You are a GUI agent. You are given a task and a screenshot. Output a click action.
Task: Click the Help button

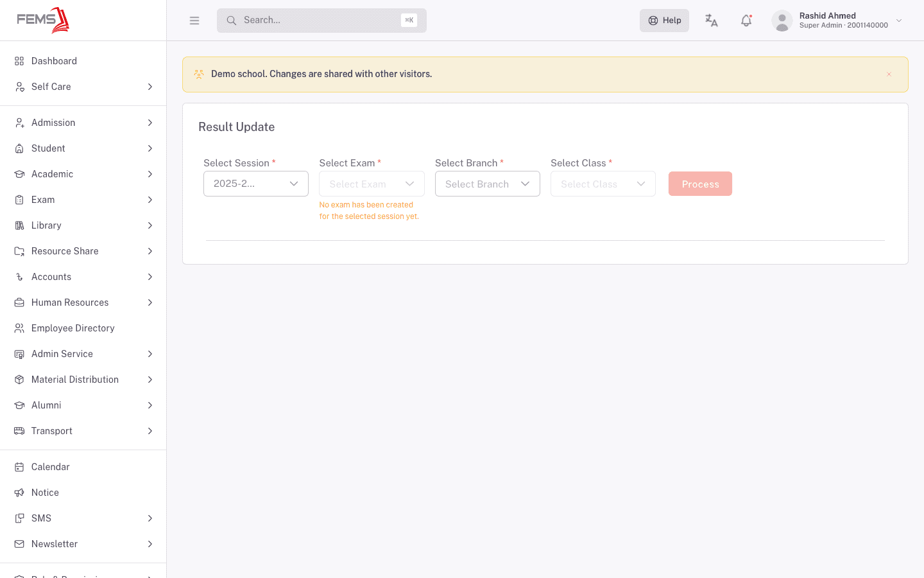[x=664, y=21]
